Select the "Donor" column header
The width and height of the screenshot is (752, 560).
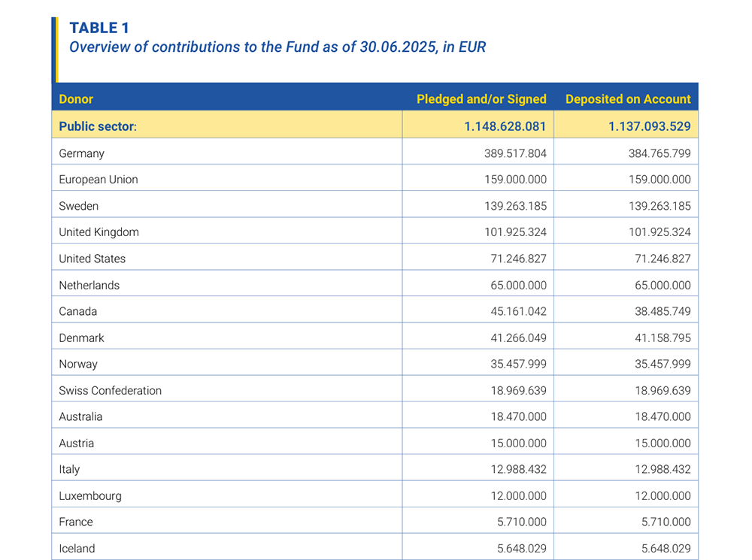pyautogui.click(x=76, y=99)
